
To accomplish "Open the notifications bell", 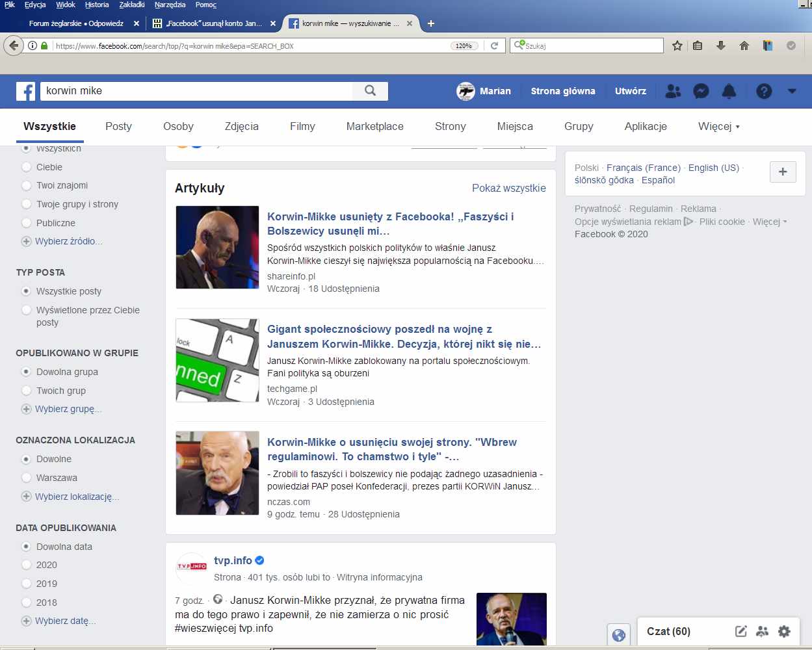I will pos(729,91).
